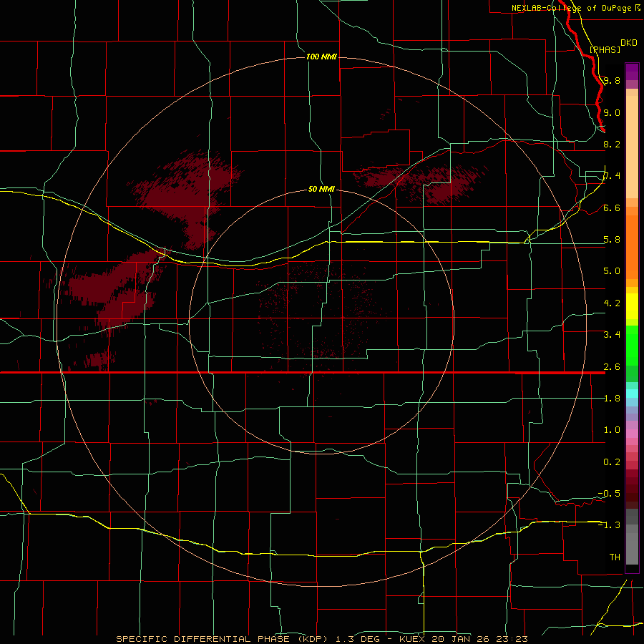This screenshot has height=644, width=644.
Task: Click the [PHAS] units label
Action: tap(605, 50)
